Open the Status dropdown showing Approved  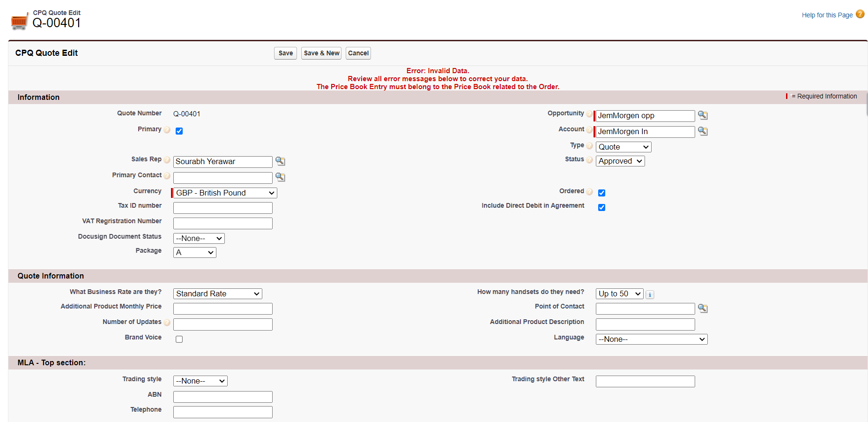[620, 161]
